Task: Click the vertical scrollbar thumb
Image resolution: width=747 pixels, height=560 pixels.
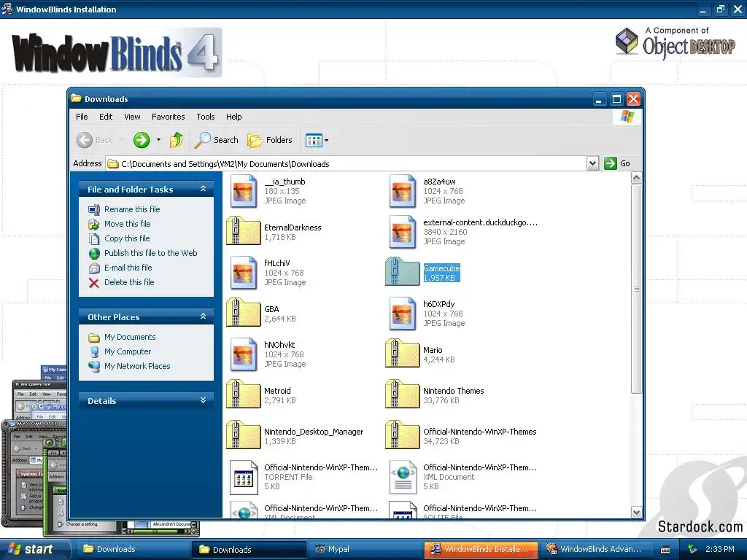Action: [636, 289]
